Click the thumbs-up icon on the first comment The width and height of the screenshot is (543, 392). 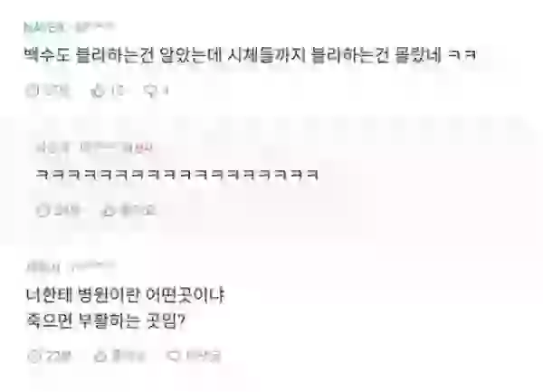[x=98, y=91]
